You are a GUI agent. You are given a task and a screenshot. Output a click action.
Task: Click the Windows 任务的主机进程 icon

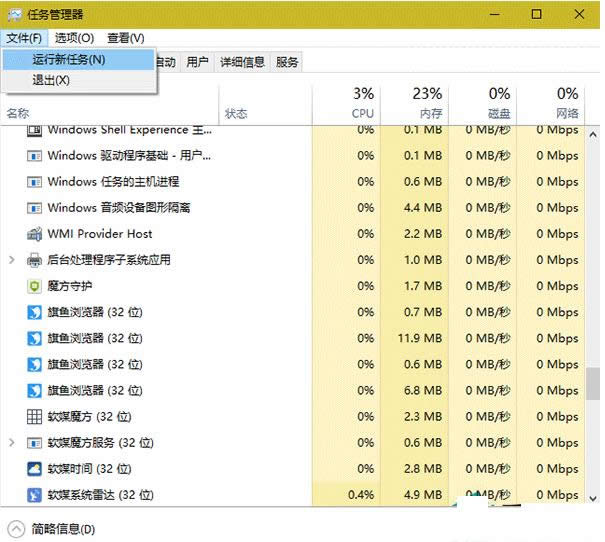(x=34, y=182)
